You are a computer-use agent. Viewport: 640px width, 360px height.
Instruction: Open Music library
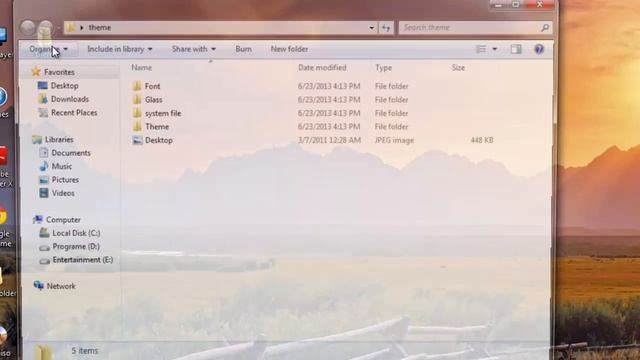[62, 167]
